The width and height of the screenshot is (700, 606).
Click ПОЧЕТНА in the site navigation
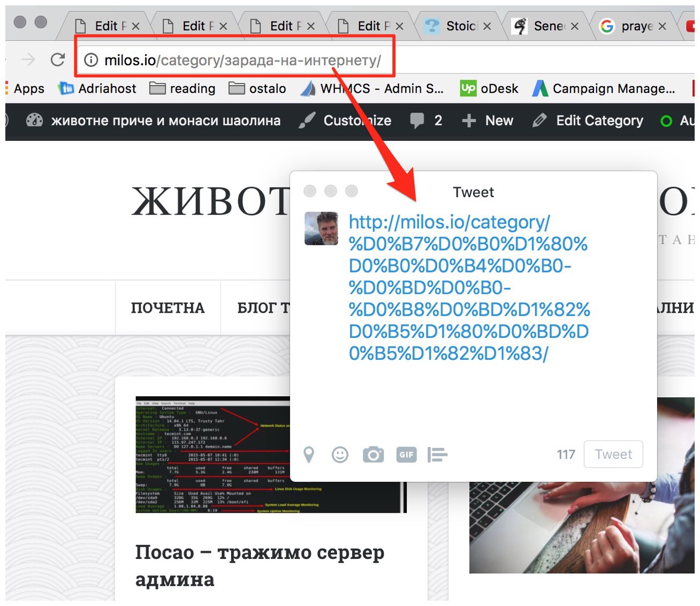pos(168,308)
